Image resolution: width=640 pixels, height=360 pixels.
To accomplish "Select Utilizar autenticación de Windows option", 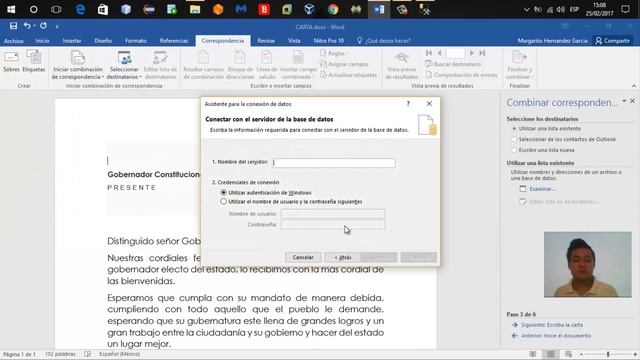I will tap(266, 192).
